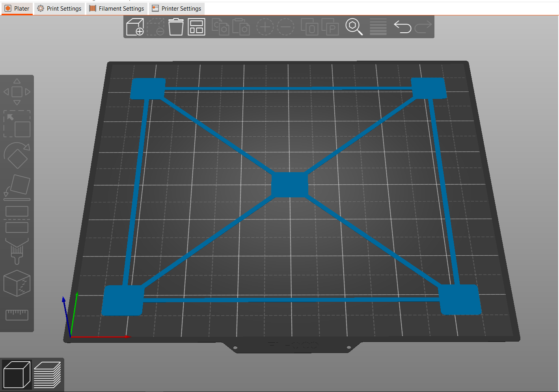Open the Print Settings tab
The width and height of the screenshot is (559, 392).
coord(59,8)
